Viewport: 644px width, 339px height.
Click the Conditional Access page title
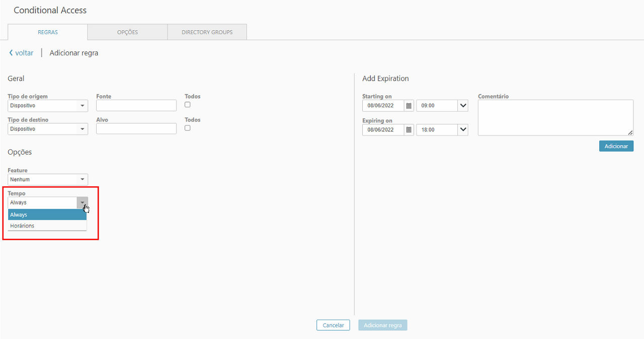coord(50,10)
